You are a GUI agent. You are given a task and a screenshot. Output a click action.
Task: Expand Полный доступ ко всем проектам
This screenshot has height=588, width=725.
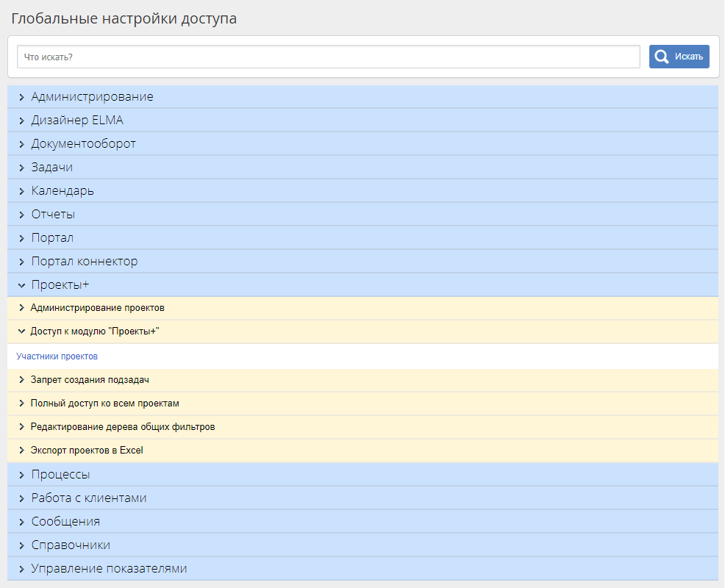coord(104,404)
